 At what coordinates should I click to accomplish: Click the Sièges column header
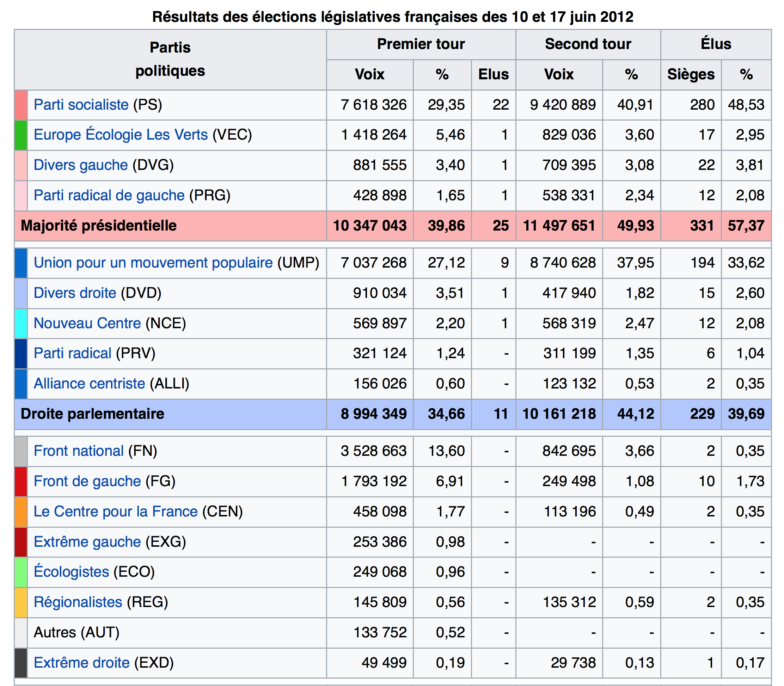pyautogui.click(x=691, y=75)
